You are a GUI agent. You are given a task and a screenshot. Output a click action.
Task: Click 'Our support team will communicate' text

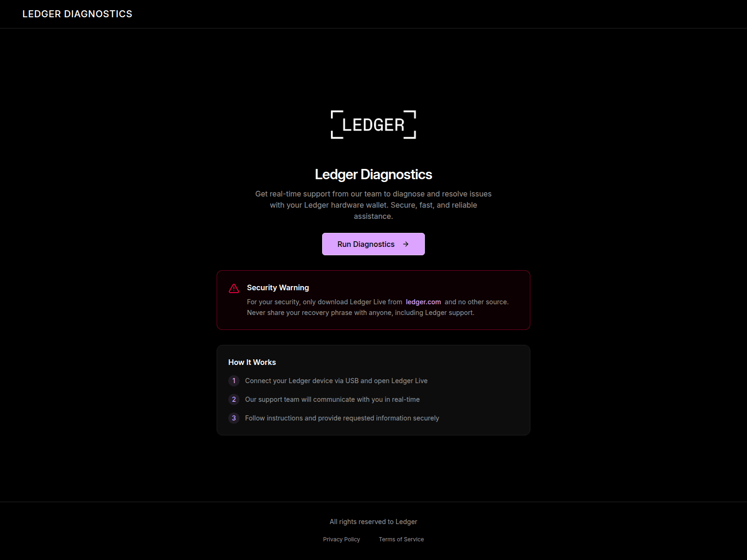pyautogui.click(x=332, y=399)
